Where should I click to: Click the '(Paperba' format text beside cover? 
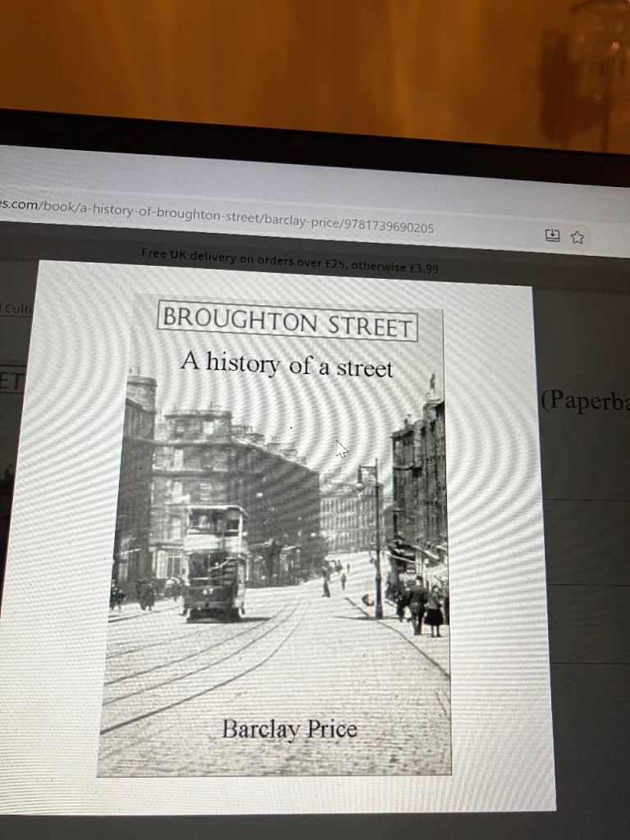[x=585, y=400]
